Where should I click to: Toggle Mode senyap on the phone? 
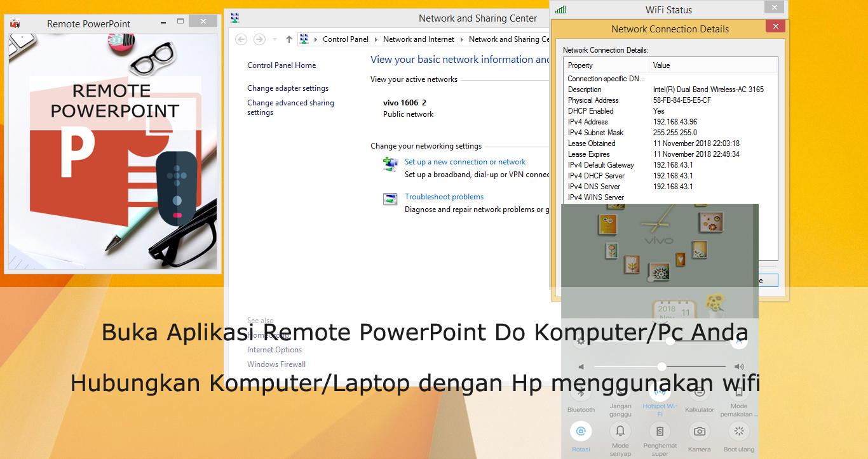coord(620,439)
